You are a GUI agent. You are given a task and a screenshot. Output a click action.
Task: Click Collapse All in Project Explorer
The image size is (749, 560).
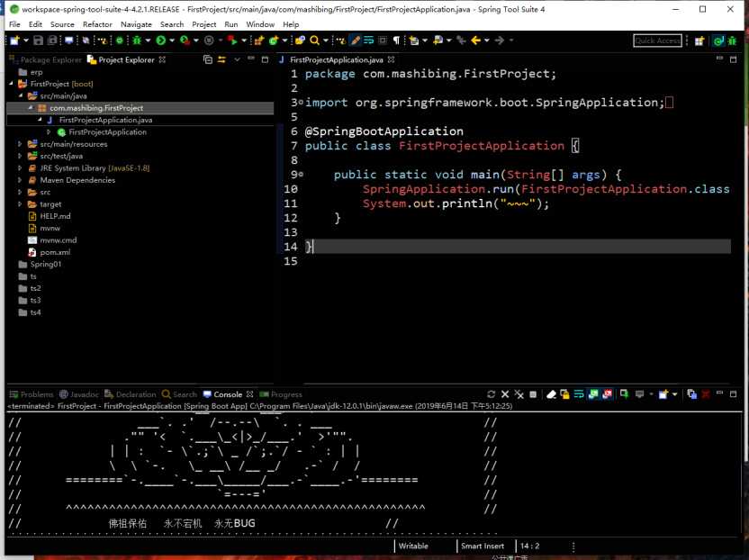pos(208,59)
